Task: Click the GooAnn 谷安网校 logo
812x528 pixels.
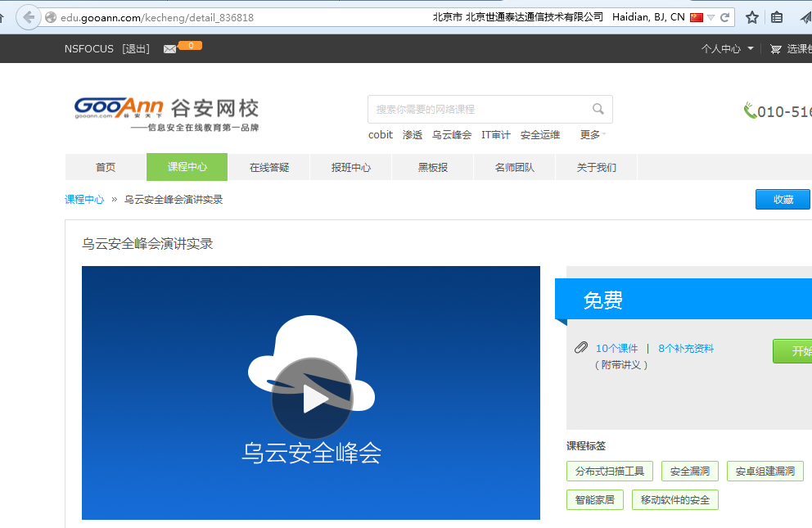Action: coord(166,114)
